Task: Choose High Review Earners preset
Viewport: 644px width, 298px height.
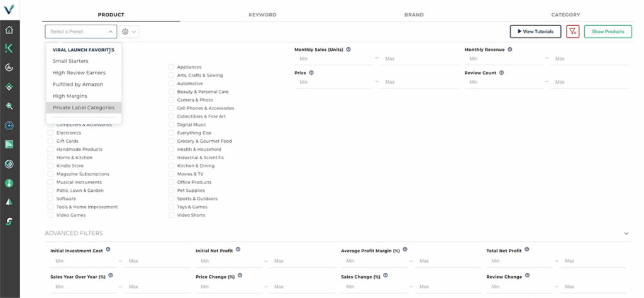Action: [x=84, y=73]
